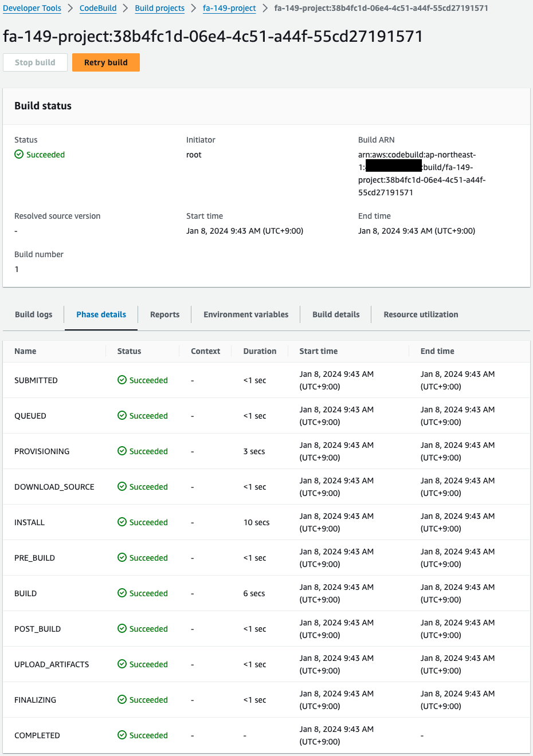Click the COMPLETED phase success icon
Viewport: 533px width, 756px height.
point(122,735)
